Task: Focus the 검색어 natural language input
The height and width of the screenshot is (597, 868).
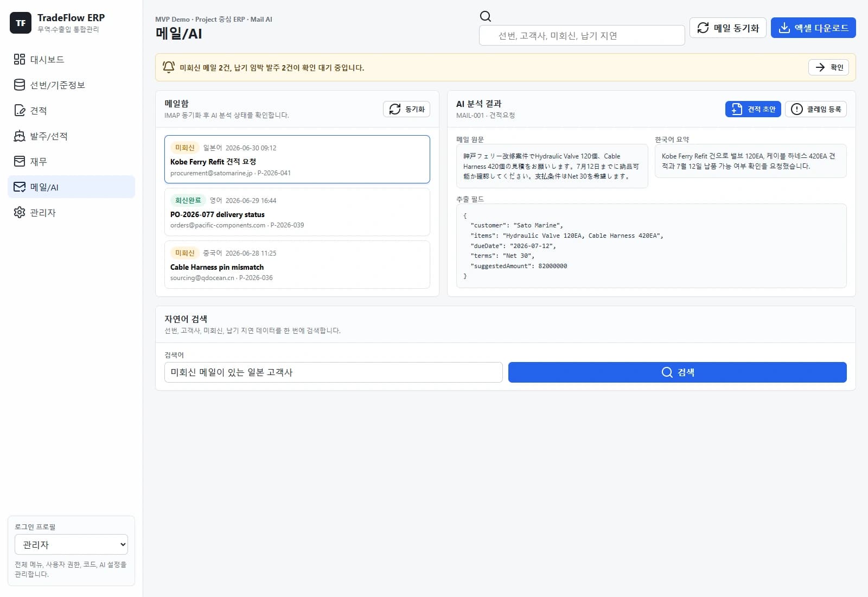Action: pyautogui.click(x=334, y=372)
